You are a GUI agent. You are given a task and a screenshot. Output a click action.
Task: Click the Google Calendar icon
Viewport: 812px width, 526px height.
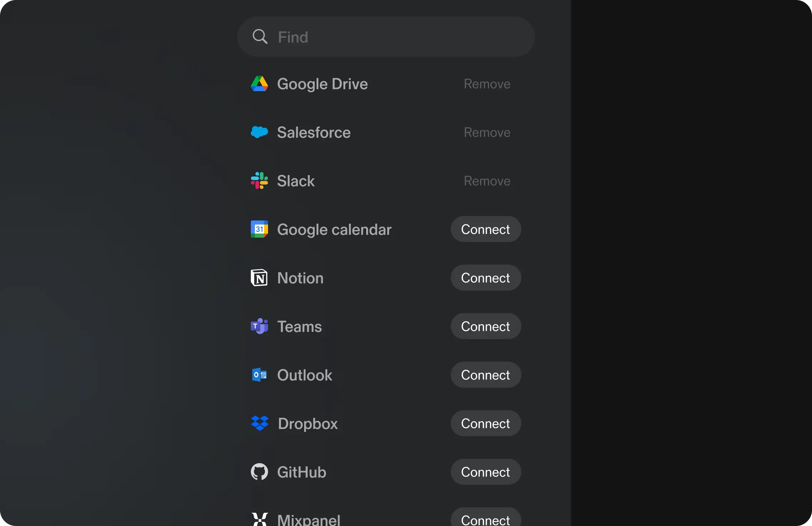point(259,229)
